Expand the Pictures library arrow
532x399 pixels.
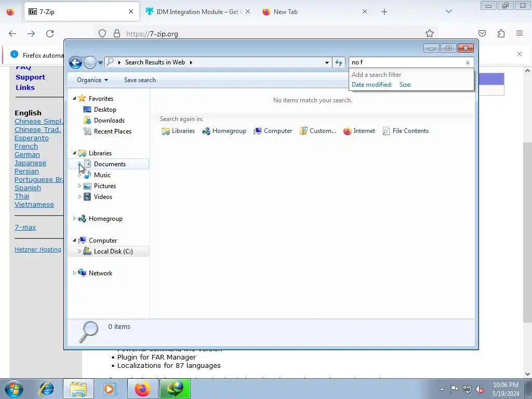(79, 186)
